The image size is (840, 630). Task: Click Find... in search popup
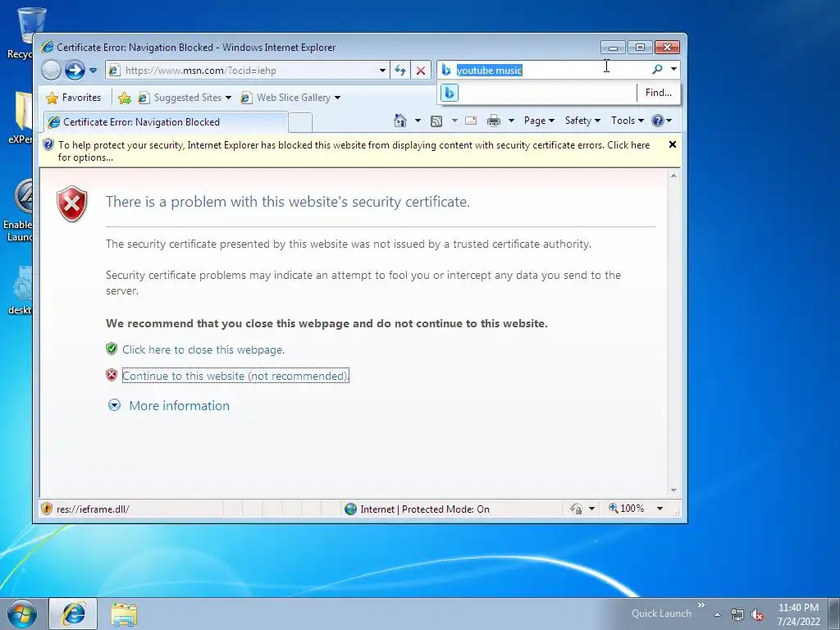point(659,93)
